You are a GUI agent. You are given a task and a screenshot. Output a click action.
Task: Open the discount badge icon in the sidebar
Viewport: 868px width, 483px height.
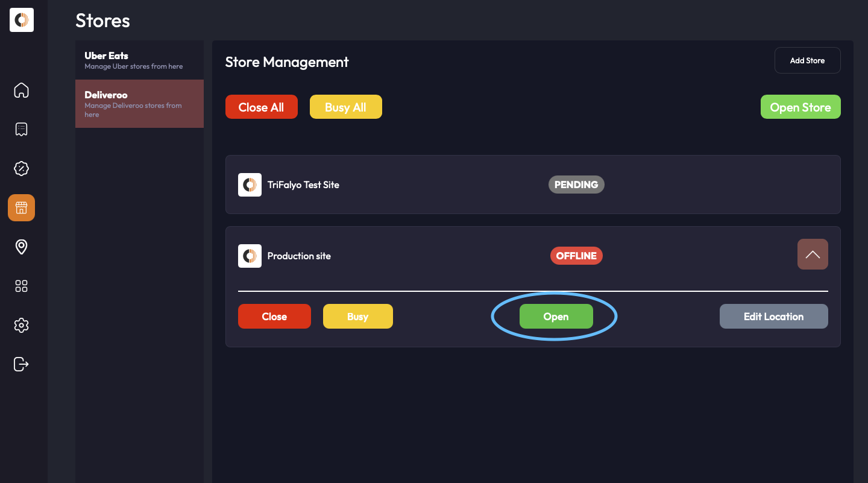(21, 168)
